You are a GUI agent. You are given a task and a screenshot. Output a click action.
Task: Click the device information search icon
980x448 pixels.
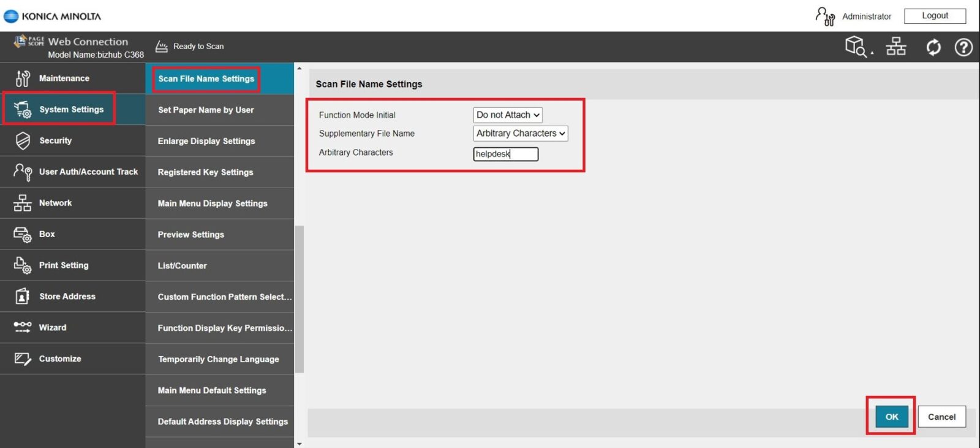click(x=856, y=47)
